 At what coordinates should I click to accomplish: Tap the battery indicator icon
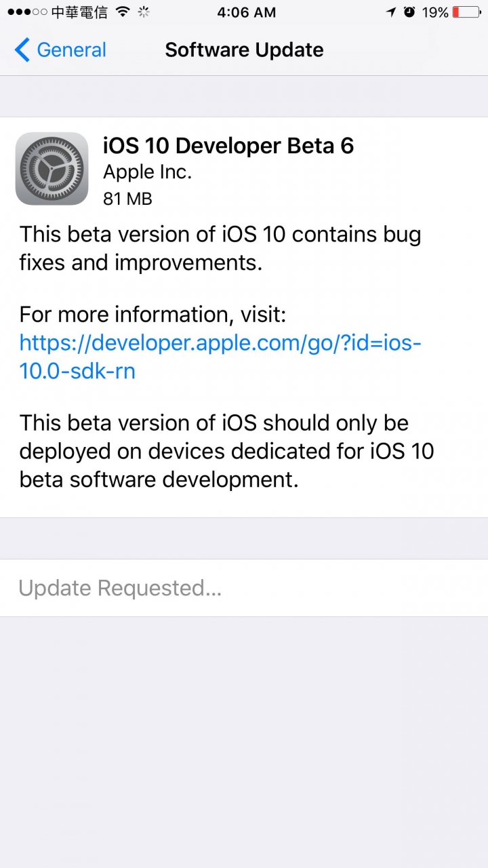click(466, 12)
